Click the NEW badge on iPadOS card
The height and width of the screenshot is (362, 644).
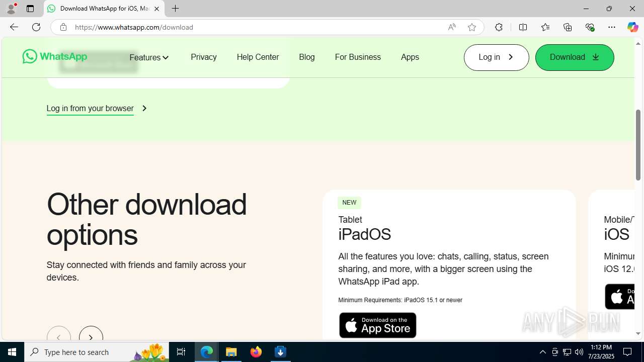click(x=349, y=203)
